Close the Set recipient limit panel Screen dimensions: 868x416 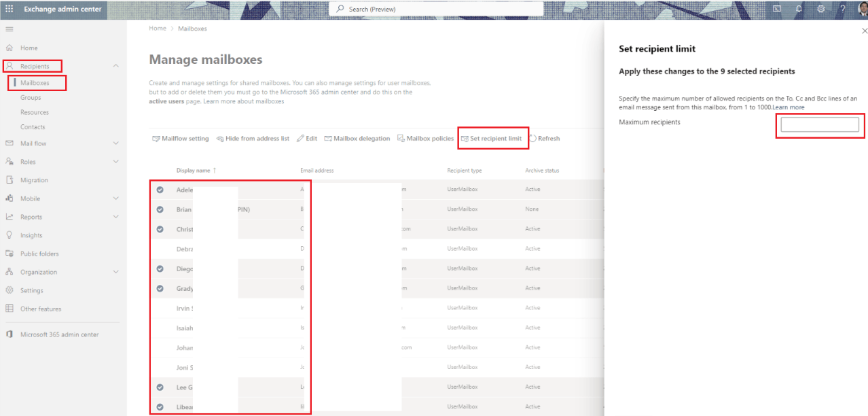(x=864, y=31)
